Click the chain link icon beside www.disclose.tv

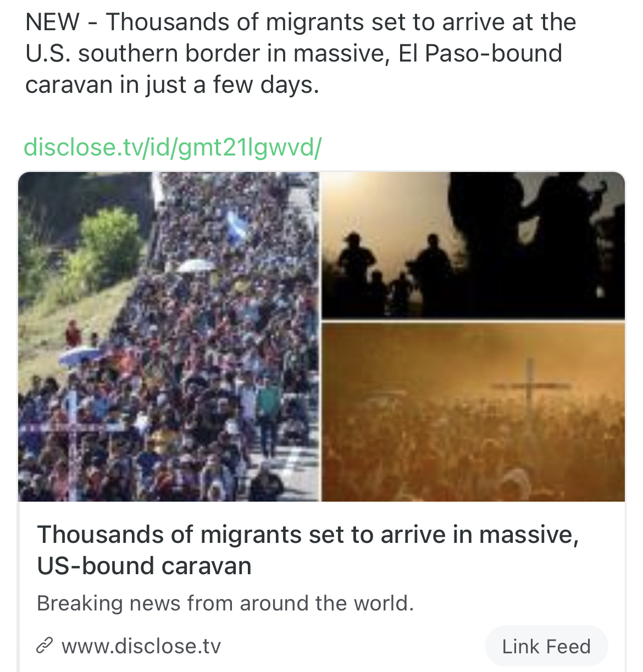click(x=45, y=646)
